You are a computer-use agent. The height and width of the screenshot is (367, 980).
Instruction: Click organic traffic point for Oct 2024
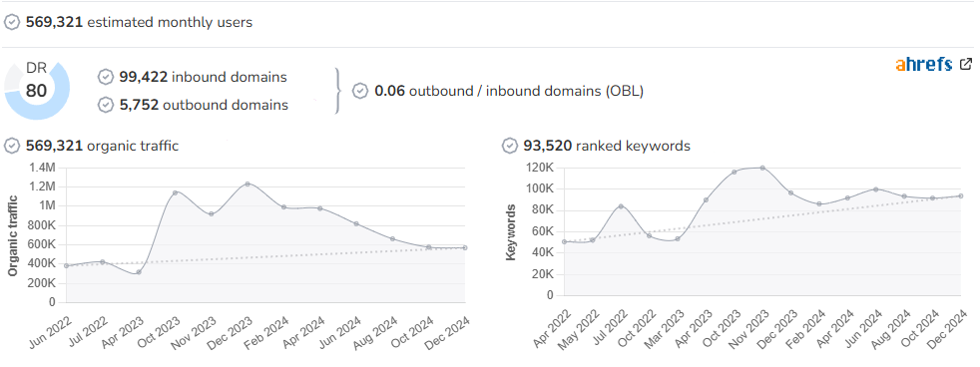pos(429,246)
